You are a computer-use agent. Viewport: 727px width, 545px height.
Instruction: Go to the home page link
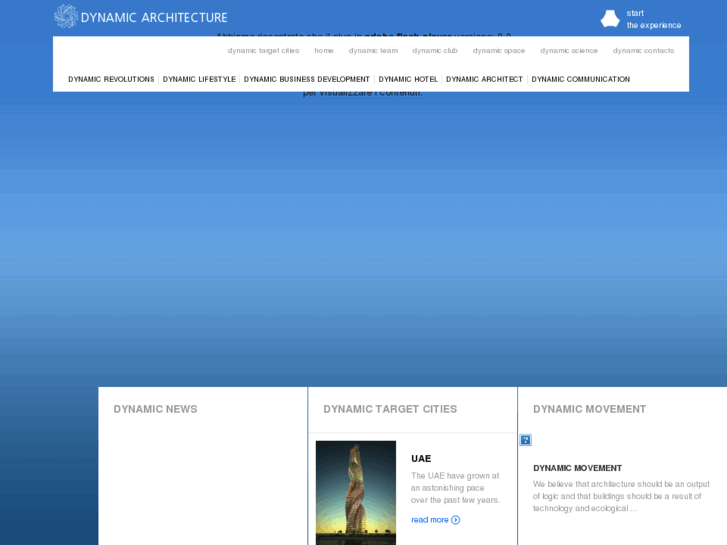[x=324, y=51]
